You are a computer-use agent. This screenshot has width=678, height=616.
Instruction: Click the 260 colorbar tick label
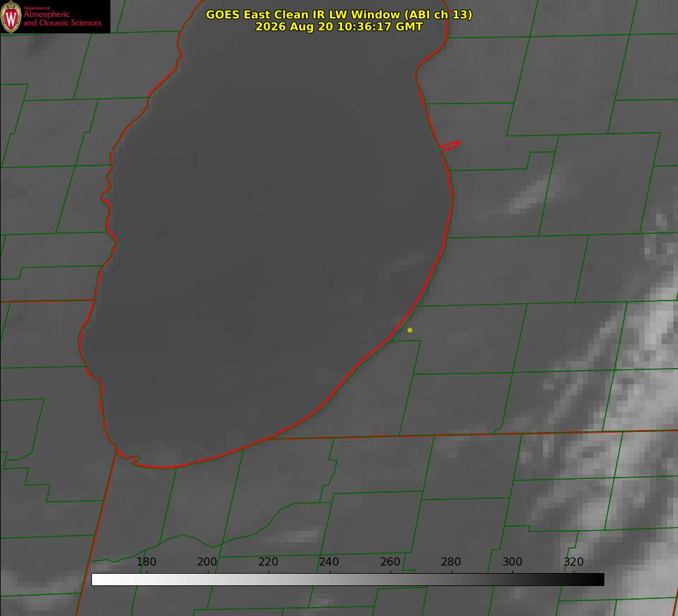[390, 561]
